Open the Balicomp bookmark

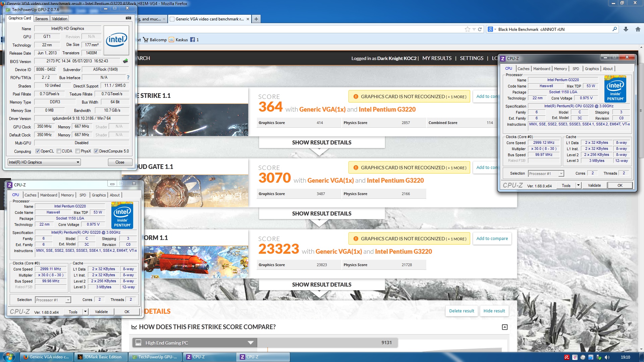(155, 40)
